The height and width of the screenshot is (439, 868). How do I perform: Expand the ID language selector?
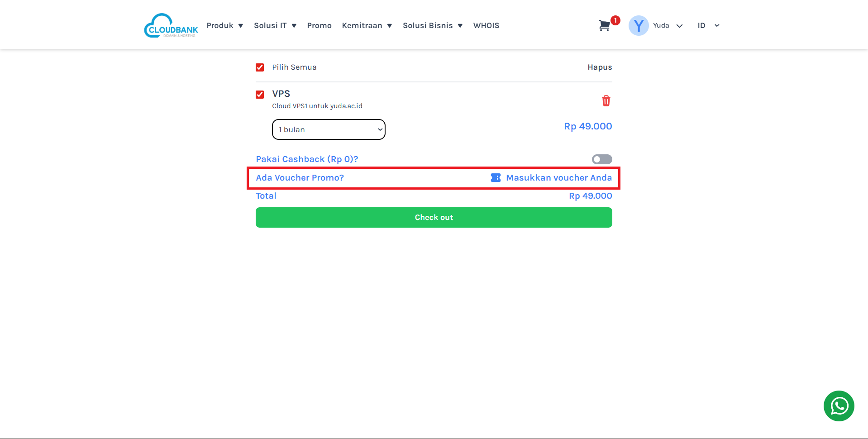pyautogui.click(x=708, y=26)
